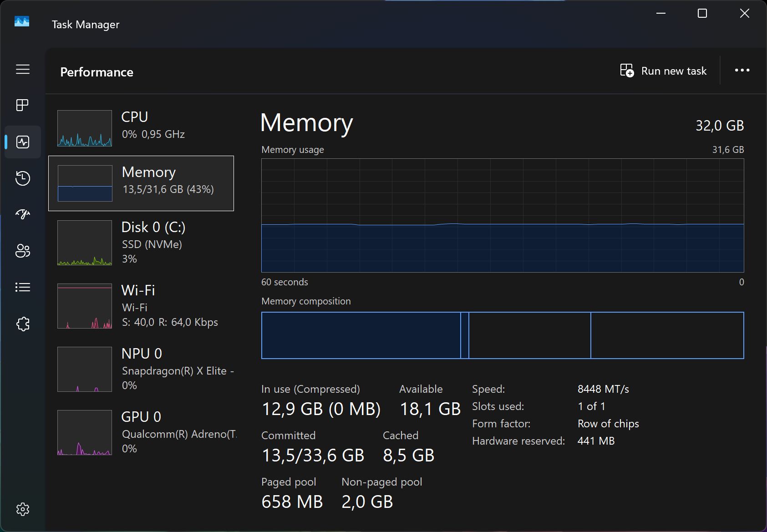Open the hamburger navigation menu

[x=23, y=69]
